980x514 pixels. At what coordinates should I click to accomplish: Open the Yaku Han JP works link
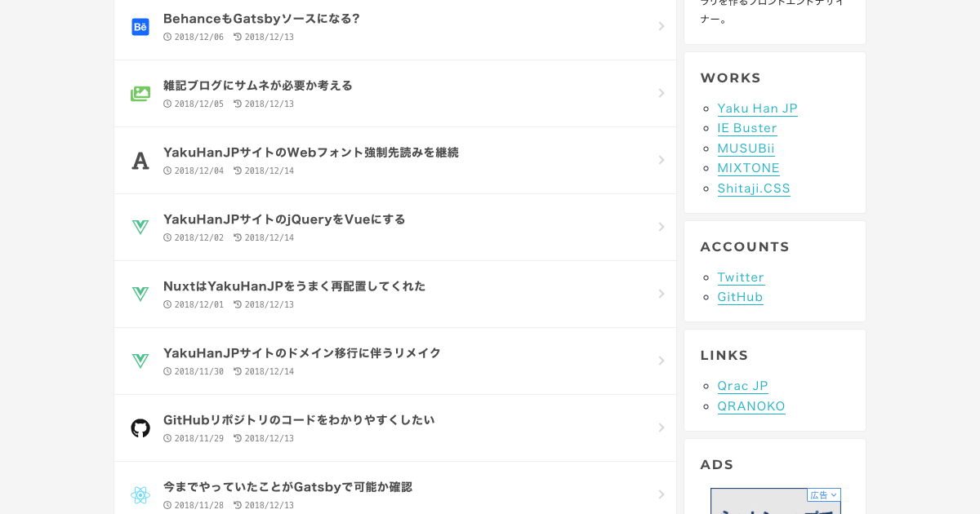757,108
